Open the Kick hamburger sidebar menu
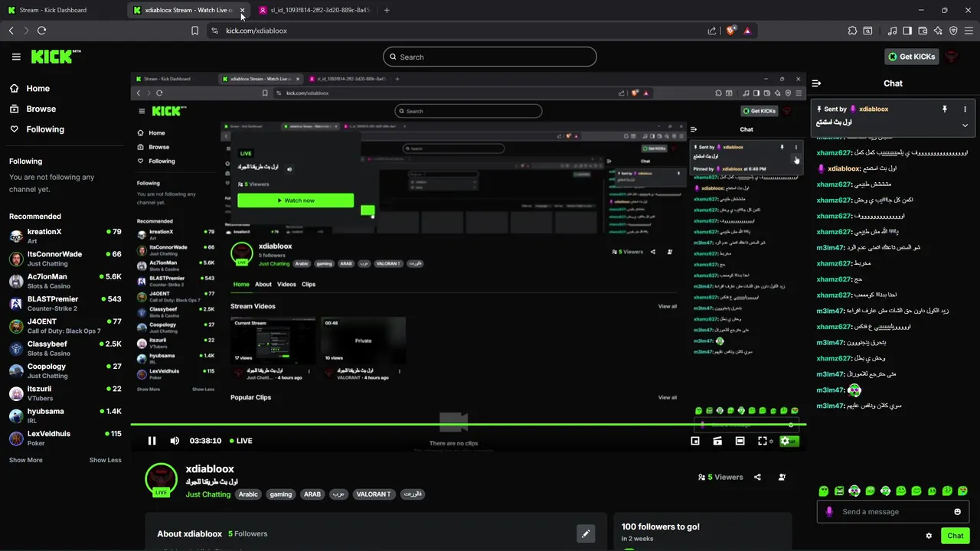Image resolution: width=980 pixels, height=551 pixels. 16,57
